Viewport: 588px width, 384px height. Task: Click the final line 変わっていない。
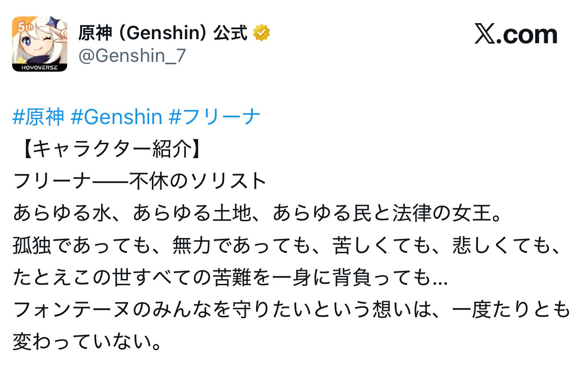(87, 342)
